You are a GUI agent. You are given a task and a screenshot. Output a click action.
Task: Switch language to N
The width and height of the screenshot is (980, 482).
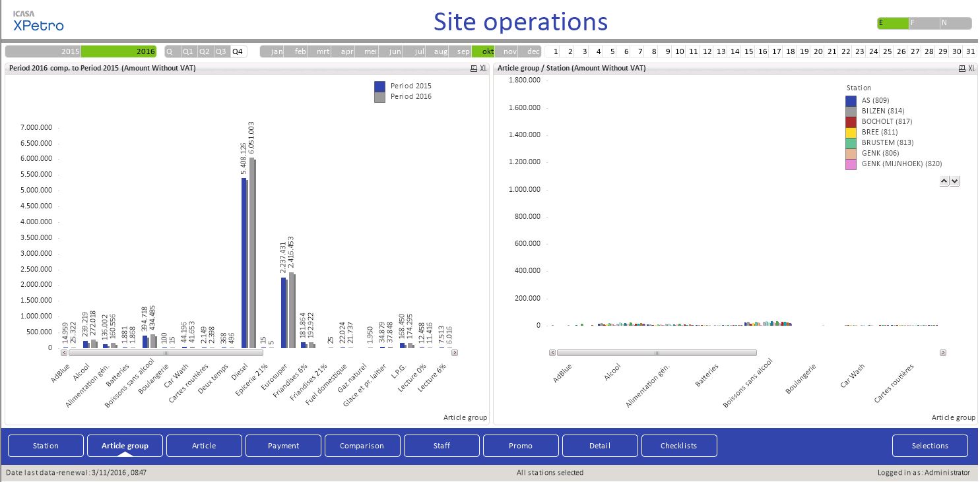pyautogui.click(x=955, y=23)
